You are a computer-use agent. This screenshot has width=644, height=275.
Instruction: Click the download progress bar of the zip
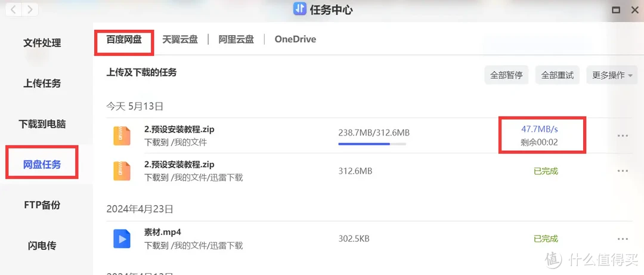[x=372, y=144]
